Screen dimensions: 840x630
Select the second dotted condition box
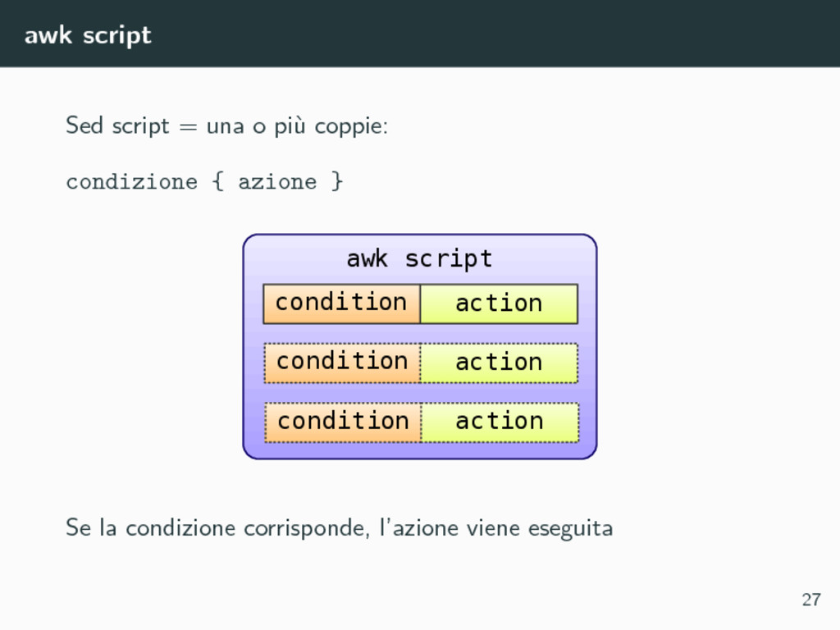point(342,363)
